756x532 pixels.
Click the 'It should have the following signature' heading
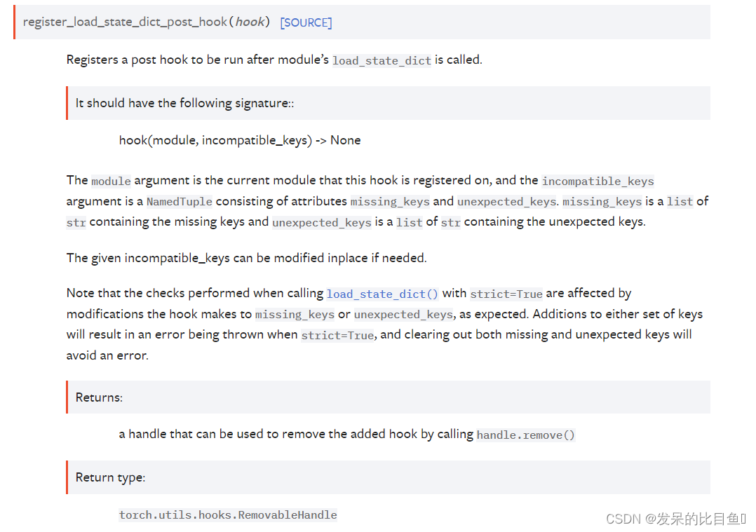(184, 103)
